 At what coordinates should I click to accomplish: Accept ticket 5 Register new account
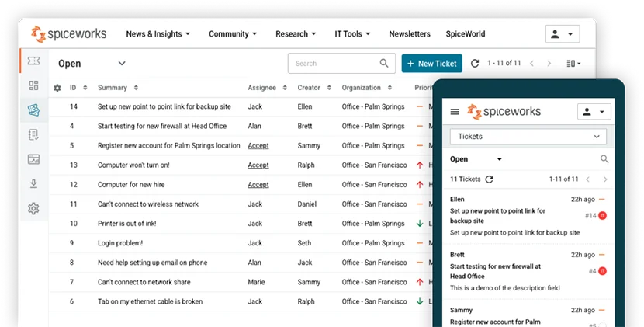tap(258, 145)
